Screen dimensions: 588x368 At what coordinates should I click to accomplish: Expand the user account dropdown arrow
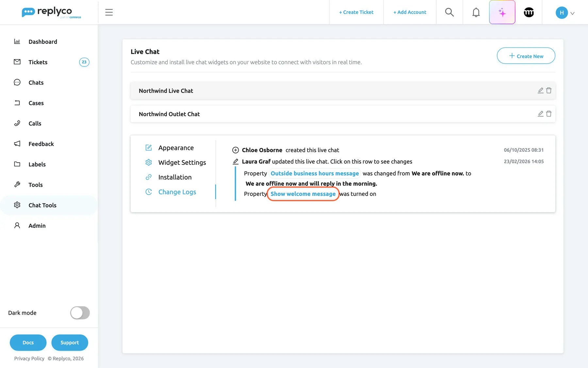572,13
